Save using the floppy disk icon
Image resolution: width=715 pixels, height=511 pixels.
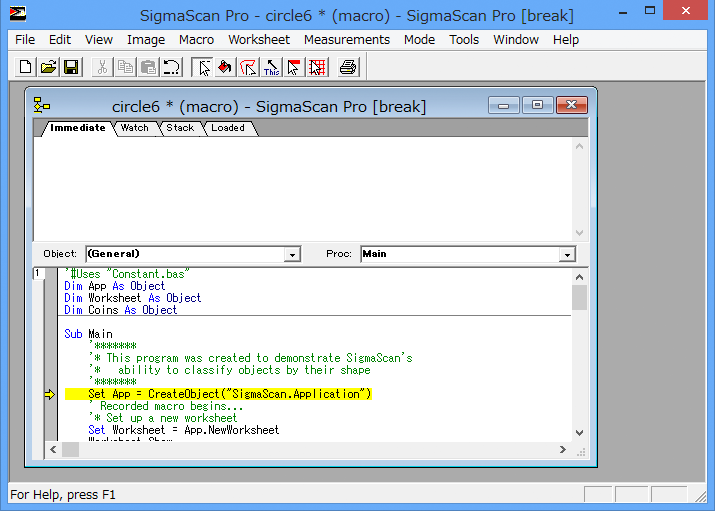71,67
